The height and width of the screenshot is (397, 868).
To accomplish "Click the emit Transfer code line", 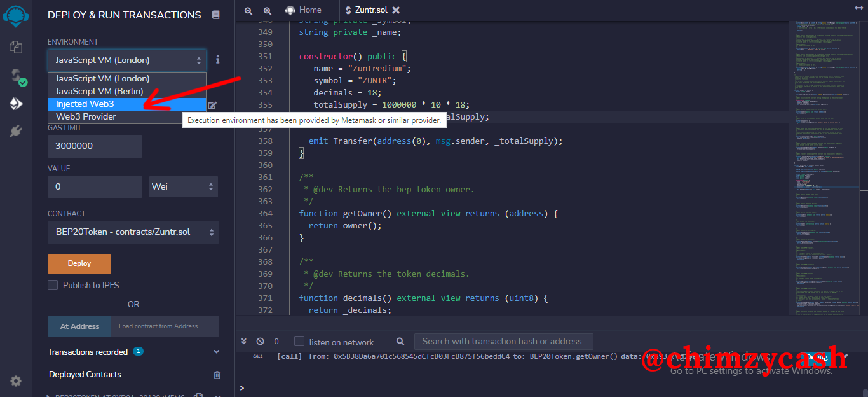I will tap(436, 141).
